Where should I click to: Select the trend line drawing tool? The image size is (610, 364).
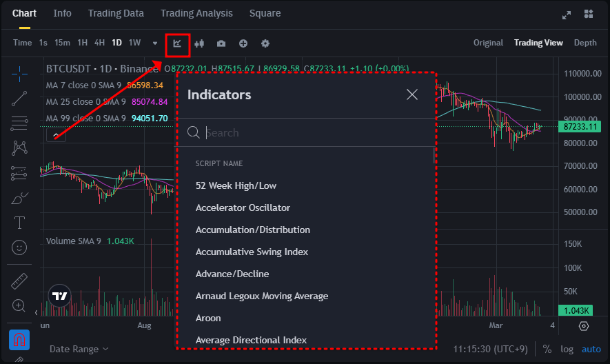click(x=19, y=99)
